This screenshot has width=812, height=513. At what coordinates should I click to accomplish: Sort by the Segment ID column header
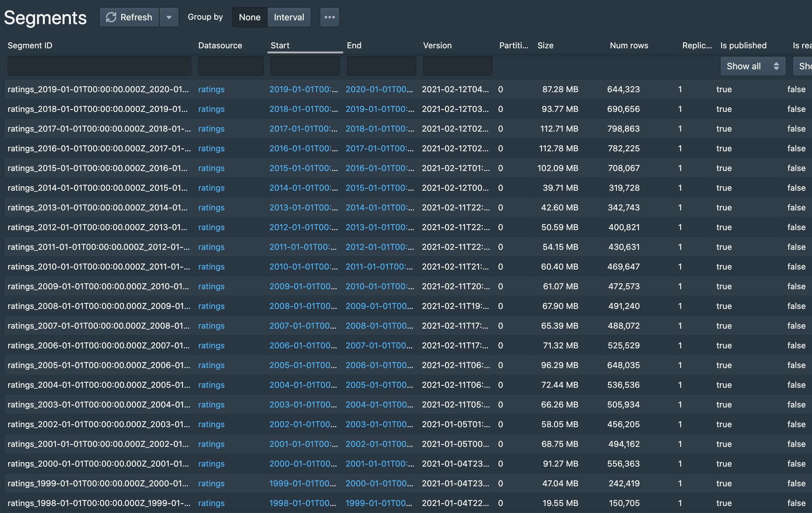[30, 45]
